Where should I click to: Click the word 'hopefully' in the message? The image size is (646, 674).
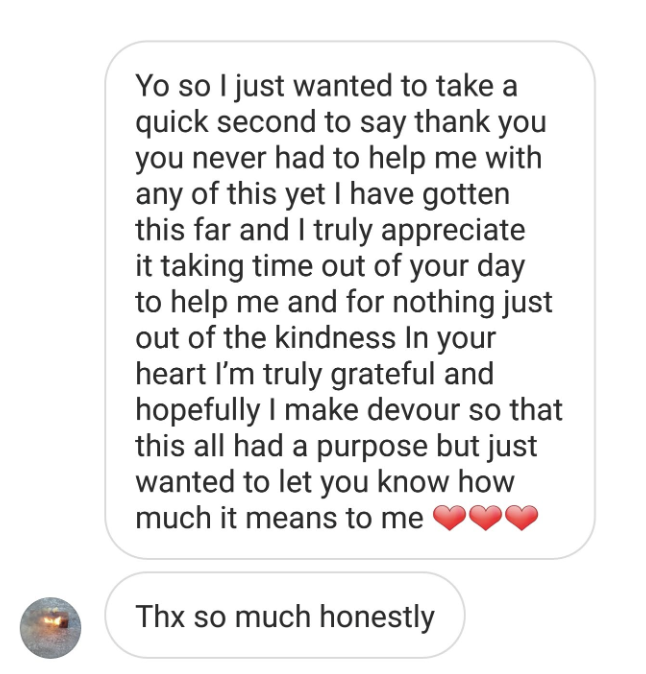click(x=198, y=411)
